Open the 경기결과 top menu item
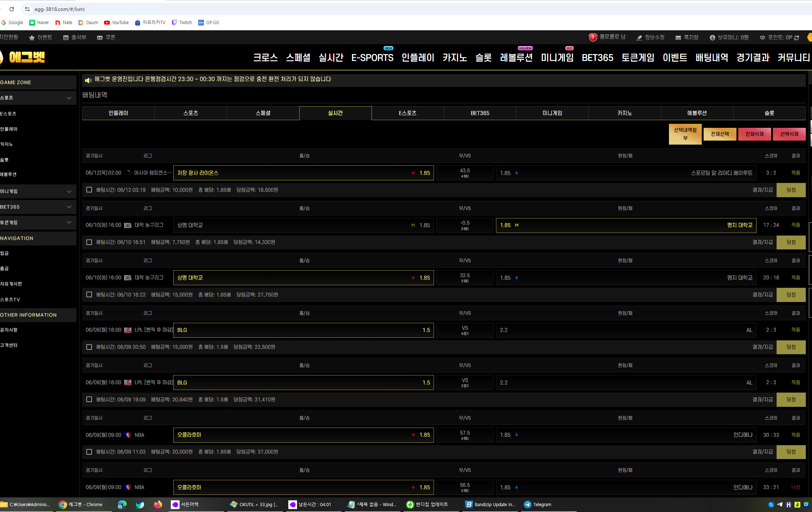Viewport: 812px width, 512px height. tap(753, 57)
